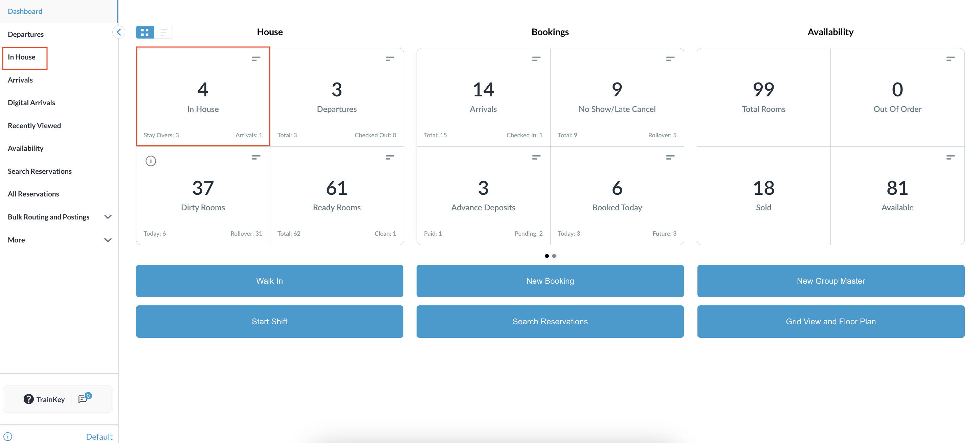The height and width of the screenshot is (443, 980).
Task: Open the Arrivals tile options menu
Action: click(536, 59)
